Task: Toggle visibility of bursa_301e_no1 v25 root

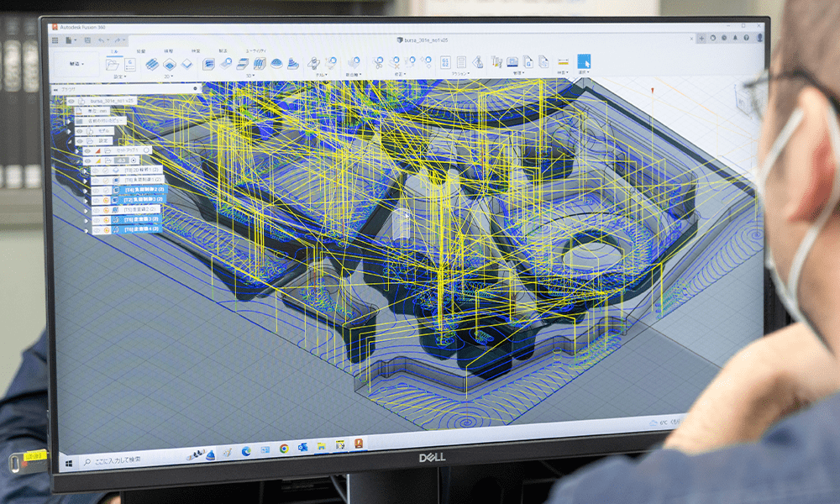Action: click(x=71, y=102)
